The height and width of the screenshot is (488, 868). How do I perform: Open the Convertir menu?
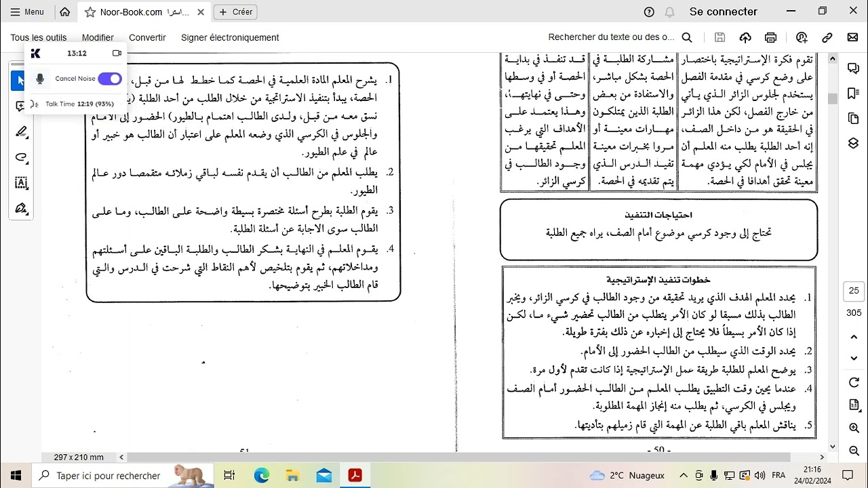pos(147,37)
